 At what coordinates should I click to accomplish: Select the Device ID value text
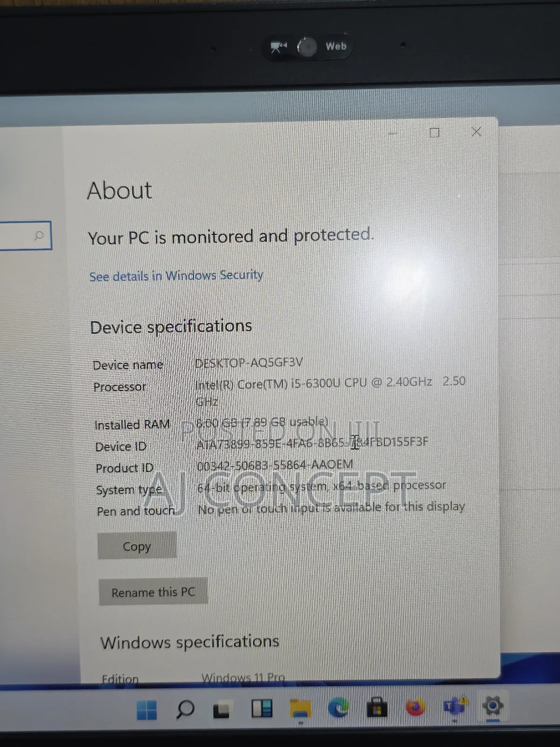(312, 443)
